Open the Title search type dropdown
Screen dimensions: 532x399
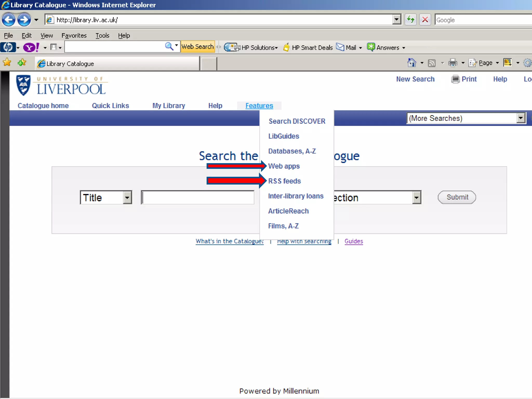127,198
